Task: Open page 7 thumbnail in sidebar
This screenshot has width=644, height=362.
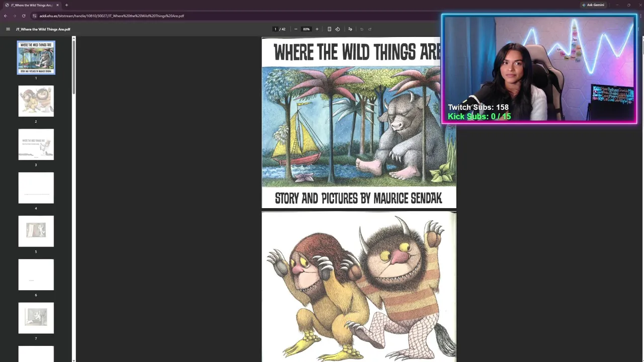Action: [x=36, y=318]
